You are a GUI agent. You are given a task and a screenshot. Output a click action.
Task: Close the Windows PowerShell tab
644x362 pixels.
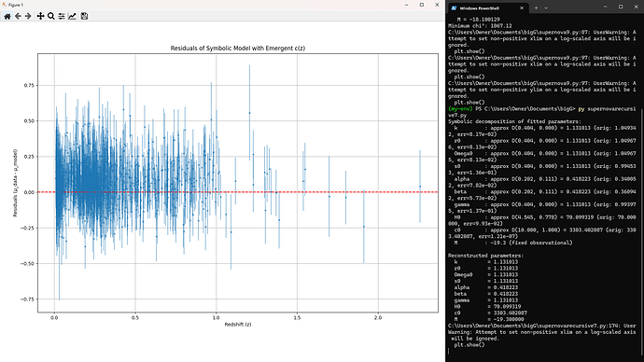(522, 7)
